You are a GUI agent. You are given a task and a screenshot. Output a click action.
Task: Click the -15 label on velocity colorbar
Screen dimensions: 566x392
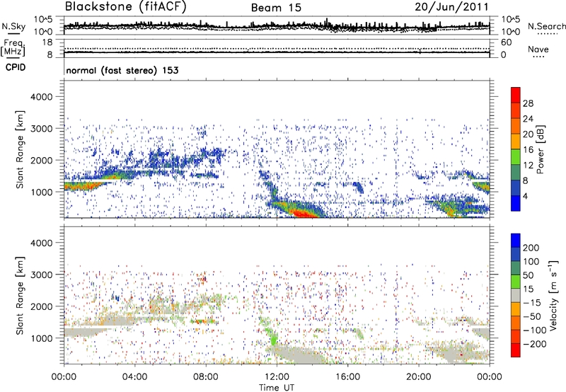[x=532, y=303]
